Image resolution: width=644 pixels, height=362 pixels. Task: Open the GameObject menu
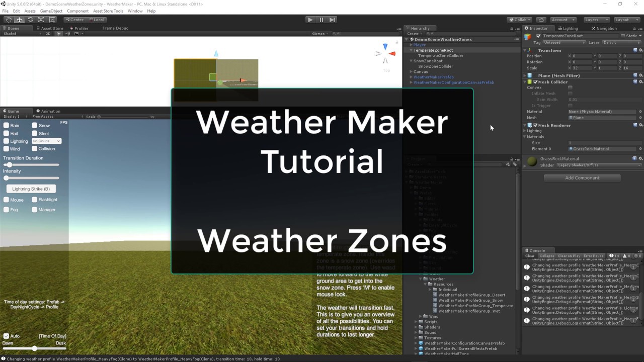[x=51, y=11]
